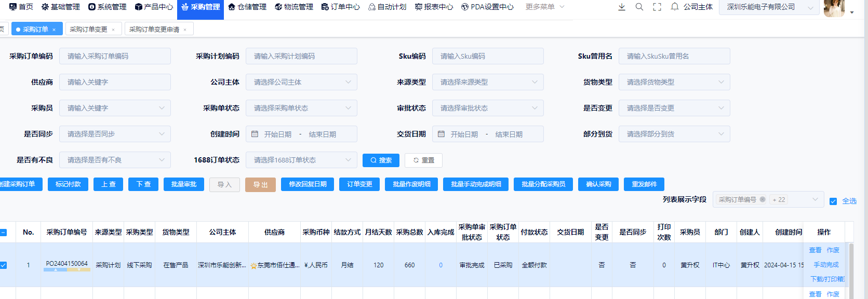Expand 采购员 filter dropdown
Viewport: 868px width, 299px height.
click(x=115, y=108)
